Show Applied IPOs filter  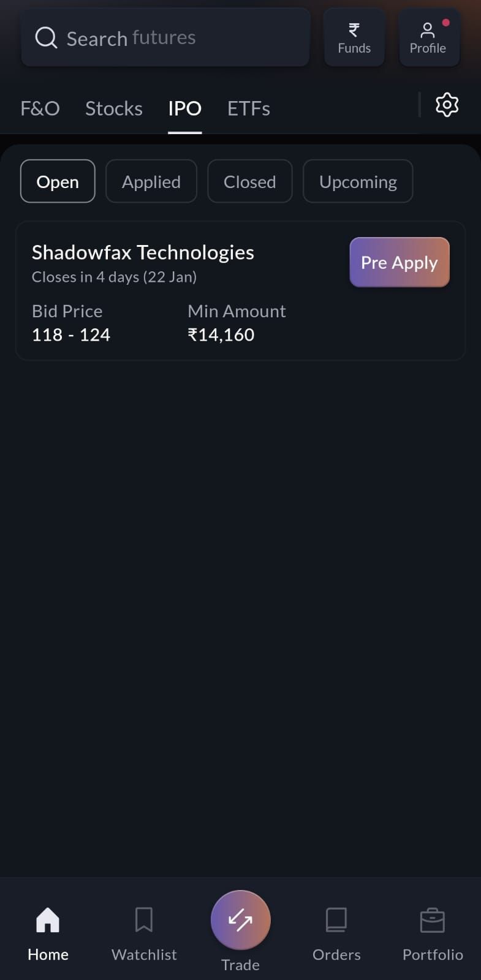coord(151,181)
